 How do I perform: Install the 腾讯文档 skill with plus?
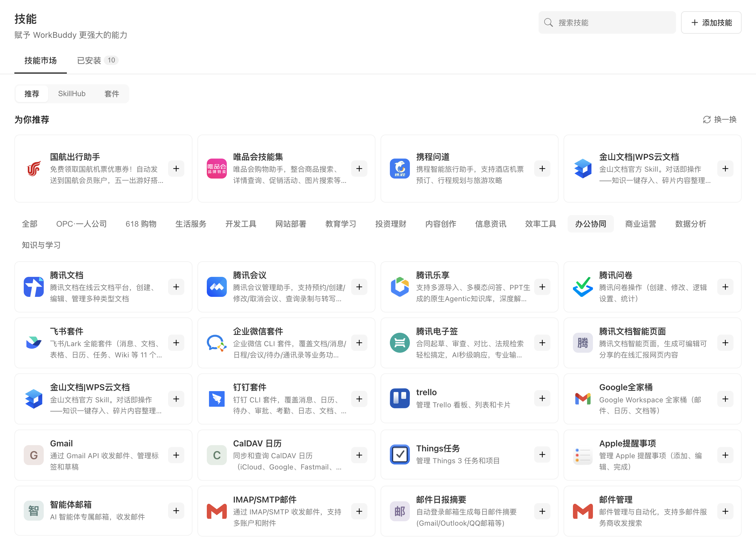[176, 287]
